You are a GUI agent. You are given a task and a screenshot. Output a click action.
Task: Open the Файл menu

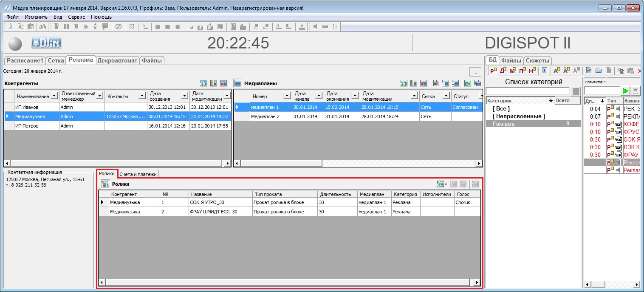(12, 17)
